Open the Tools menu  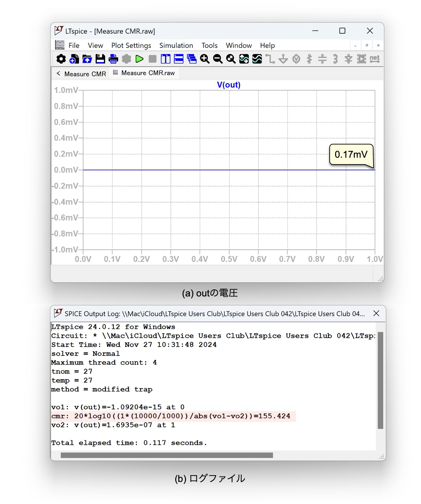point(209,45)
